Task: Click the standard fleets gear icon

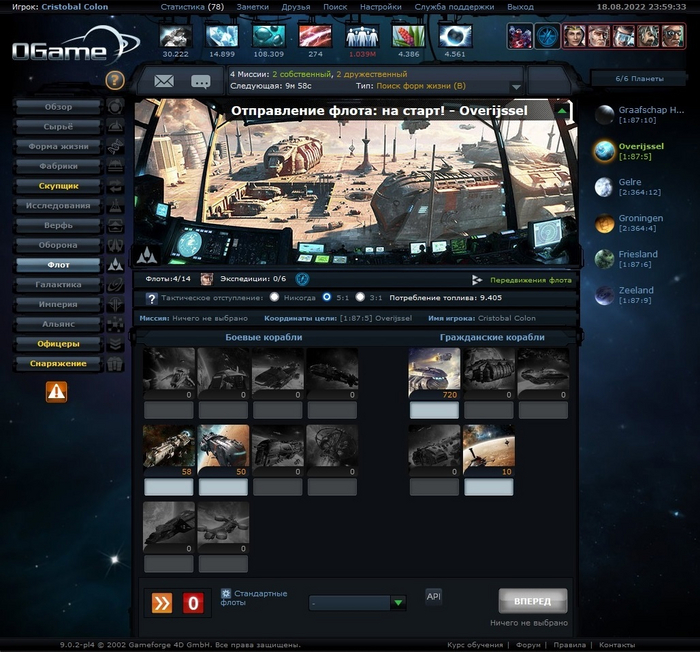Action: tap(226, 593)
